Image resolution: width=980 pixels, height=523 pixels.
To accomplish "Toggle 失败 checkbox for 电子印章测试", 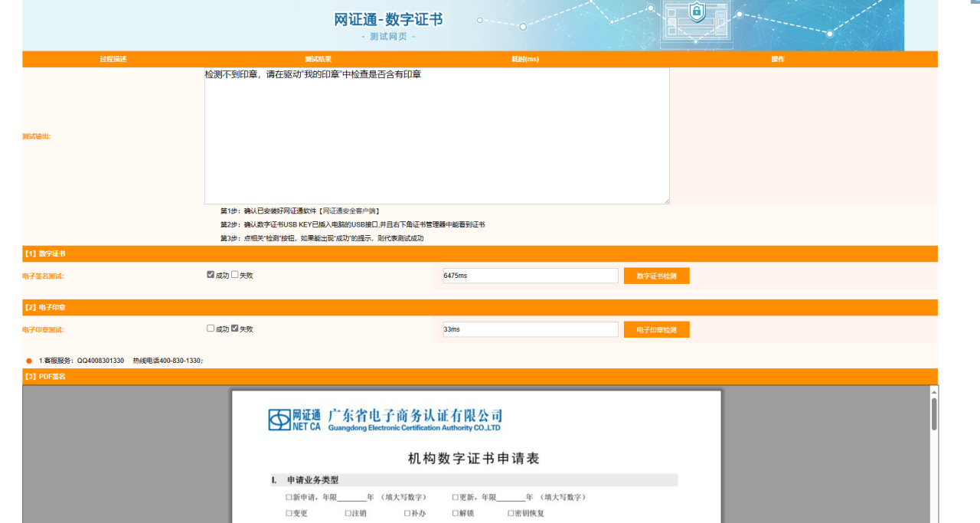I will coord(235,329).
